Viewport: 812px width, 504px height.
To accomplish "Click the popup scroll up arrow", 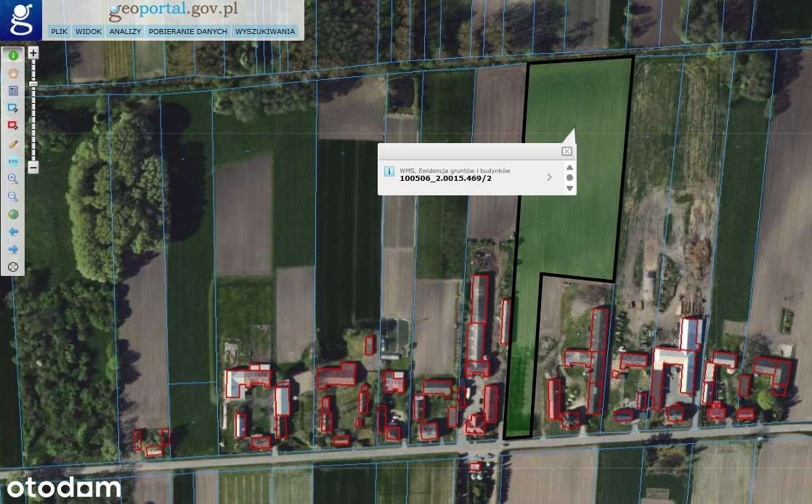I will click(569, 167).
